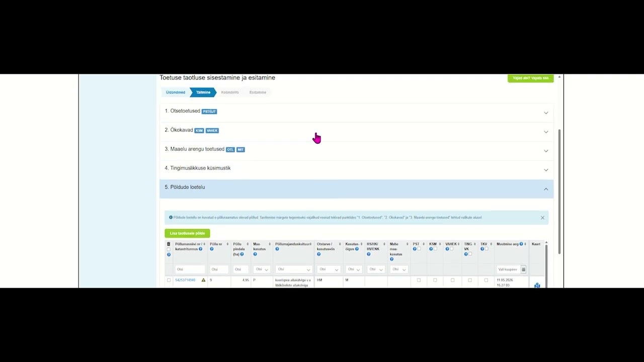Open help icon for PST column

(415, 249)
